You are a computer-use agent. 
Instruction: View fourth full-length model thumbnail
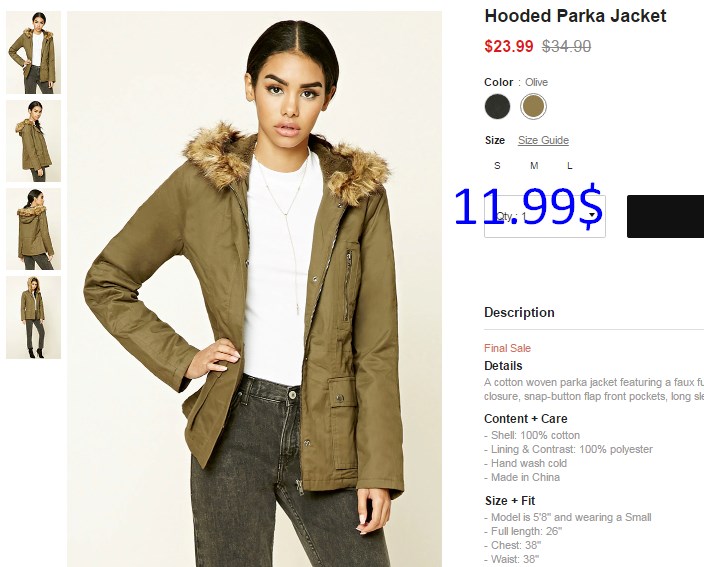pyautogui.click(x=34, y=317)
